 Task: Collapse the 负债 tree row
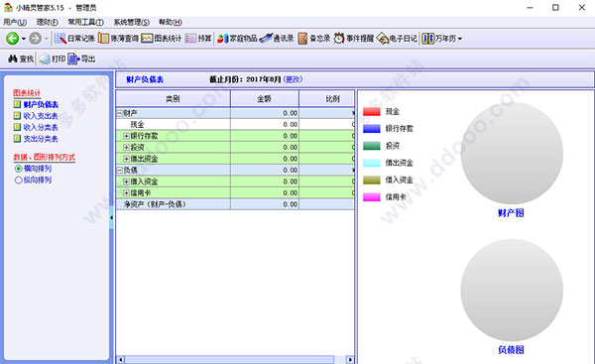click(x=120, y=170)
